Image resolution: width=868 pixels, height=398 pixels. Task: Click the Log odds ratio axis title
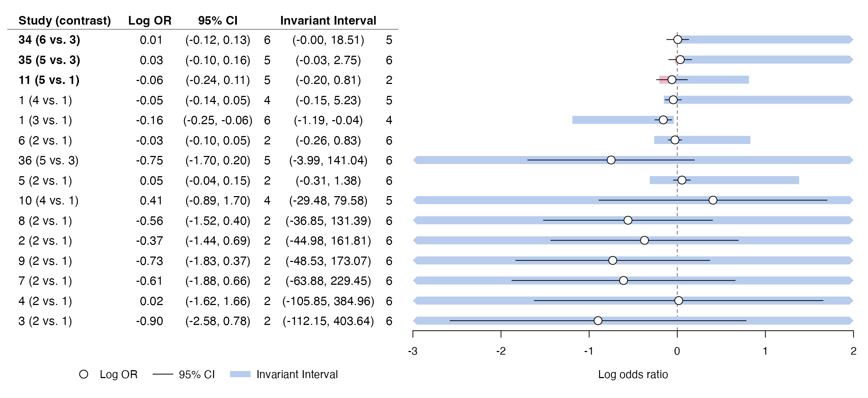[x=633, y=374]
